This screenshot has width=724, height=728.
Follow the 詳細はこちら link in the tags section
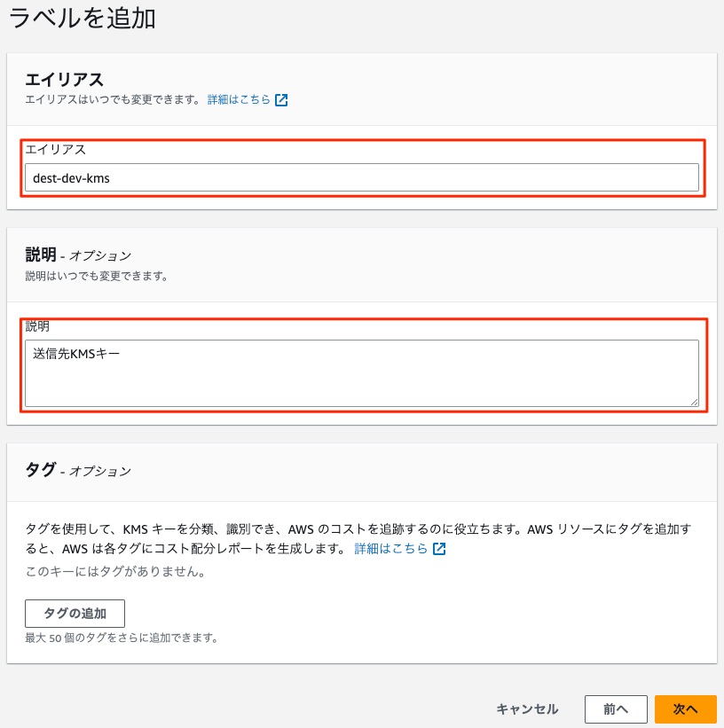390,548
